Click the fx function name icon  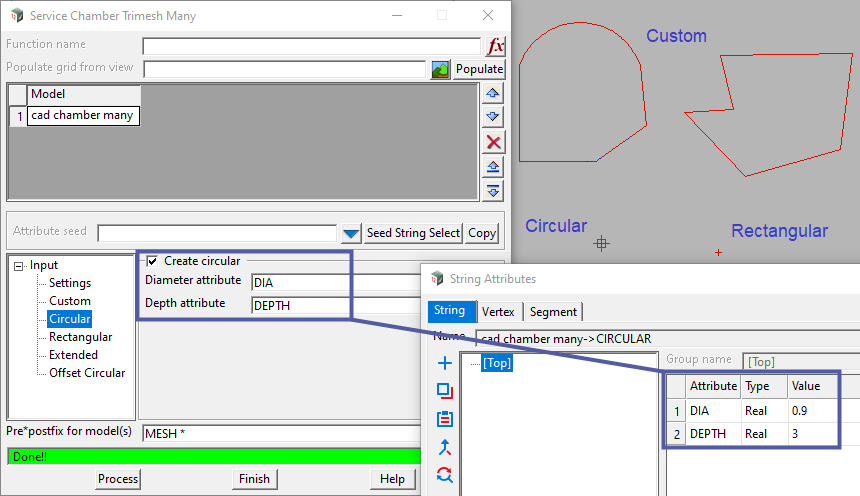click(495, 46)
